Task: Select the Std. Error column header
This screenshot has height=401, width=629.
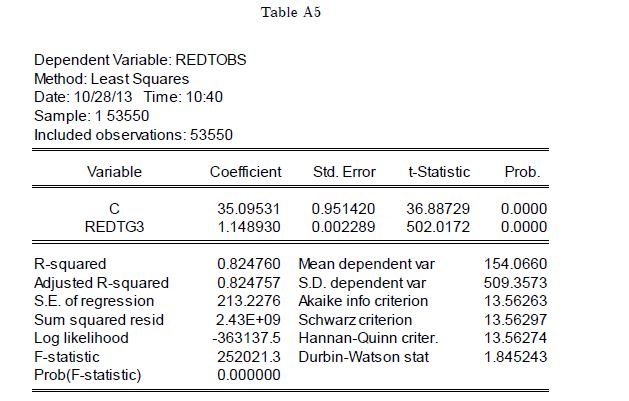Action: tap(344, 172)
